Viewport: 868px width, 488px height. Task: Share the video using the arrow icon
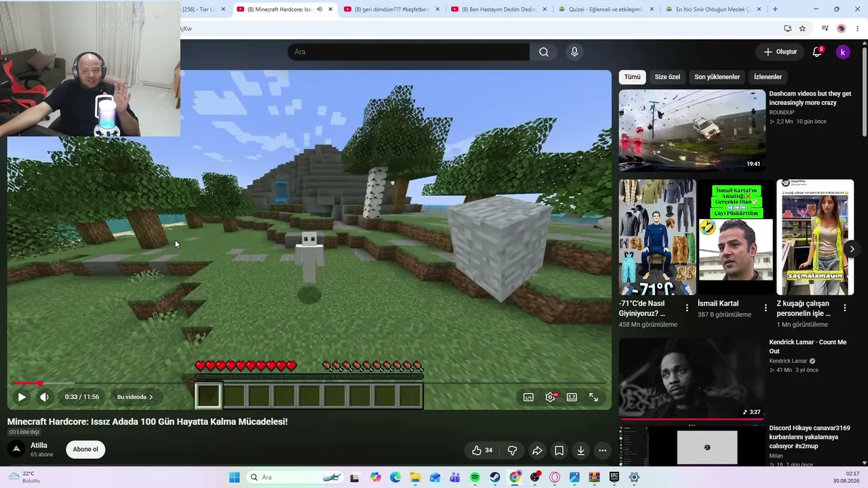[537, 450]
